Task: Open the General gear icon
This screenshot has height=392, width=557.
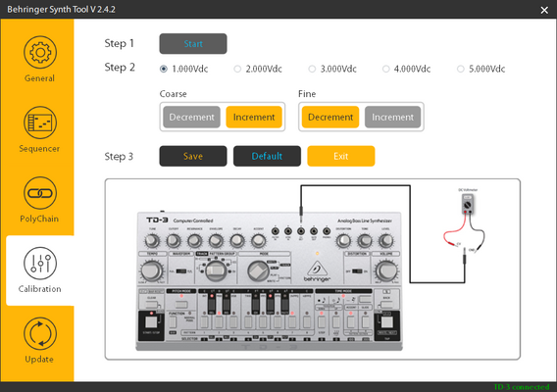Action: pyautogui.click(x=40, y=52)
